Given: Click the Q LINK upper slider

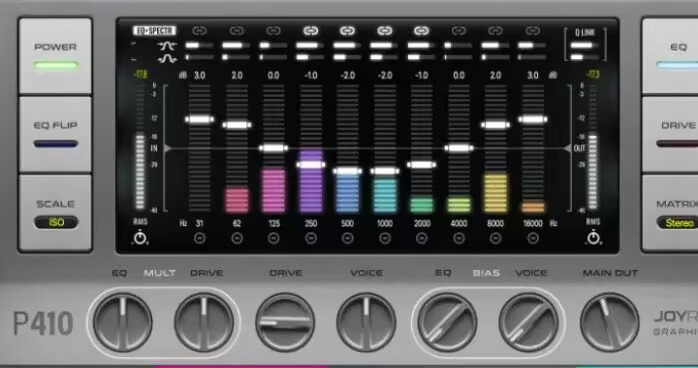Looking at the screenshot, I should pos(585,45).
